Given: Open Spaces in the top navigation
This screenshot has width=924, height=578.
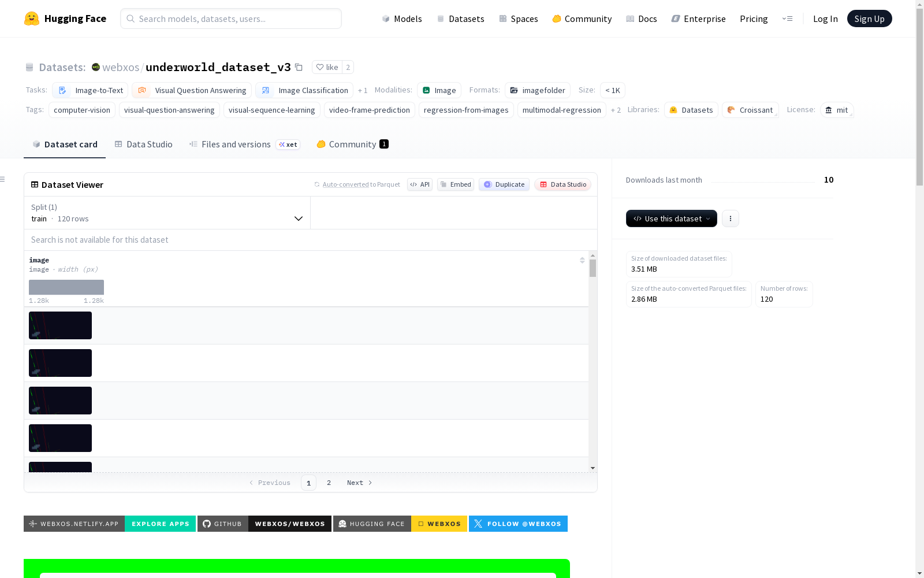Looking at the screenshot, I should tap(519, 18).
